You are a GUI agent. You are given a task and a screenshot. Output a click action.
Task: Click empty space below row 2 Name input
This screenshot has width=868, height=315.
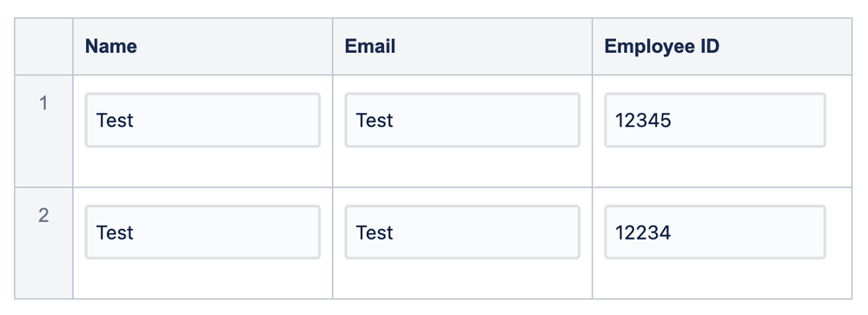click(202, 279)
